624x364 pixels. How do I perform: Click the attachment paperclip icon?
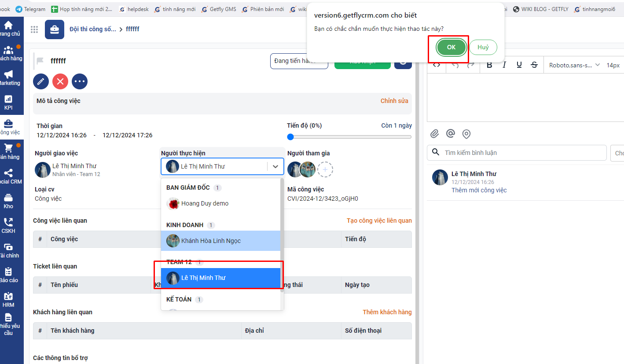[434, 134]
